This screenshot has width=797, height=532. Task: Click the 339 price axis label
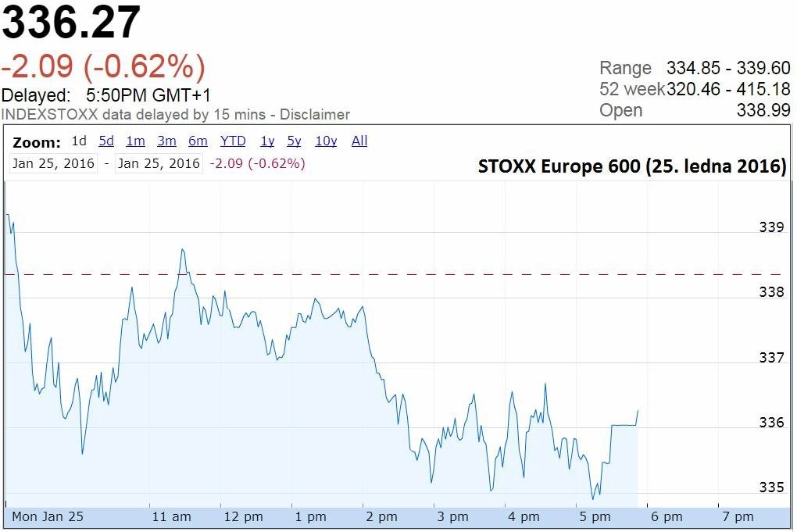pos(771,227)
